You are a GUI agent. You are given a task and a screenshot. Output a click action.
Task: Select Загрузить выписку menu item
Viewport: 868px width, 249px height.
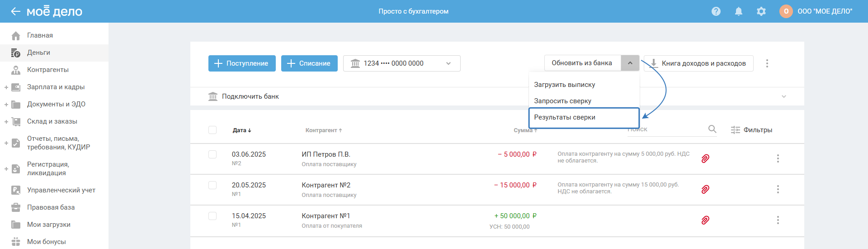point(565,85)
